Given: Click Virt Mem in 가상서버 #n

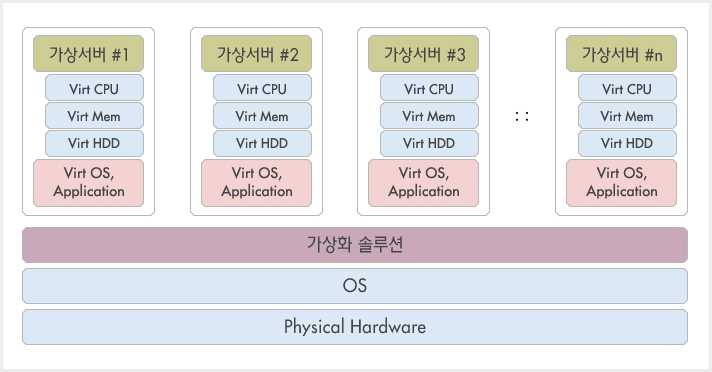Looking at the screenshot, I should (x=628, y=116).
